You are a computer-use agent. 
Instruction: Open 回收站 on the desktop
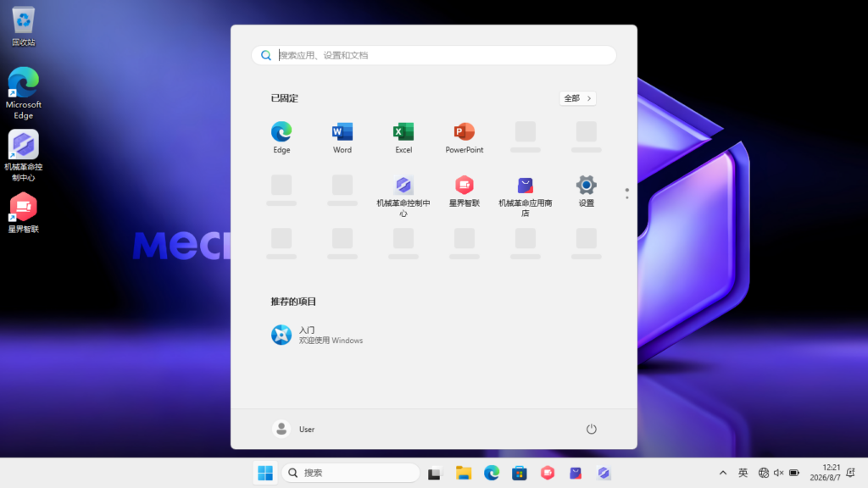click(x=23, y=26)
